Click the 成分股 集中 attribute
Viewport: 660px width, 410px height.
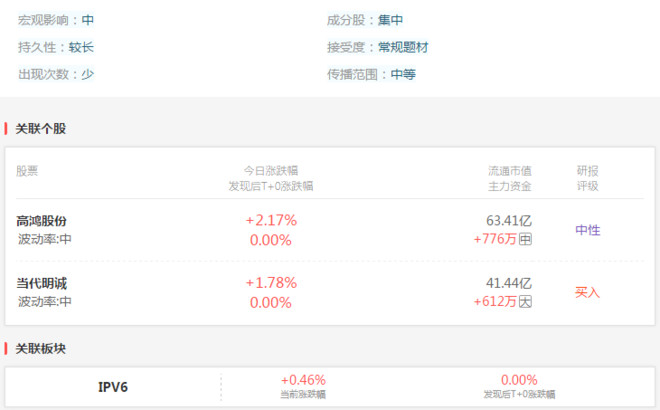coord(365,20)
